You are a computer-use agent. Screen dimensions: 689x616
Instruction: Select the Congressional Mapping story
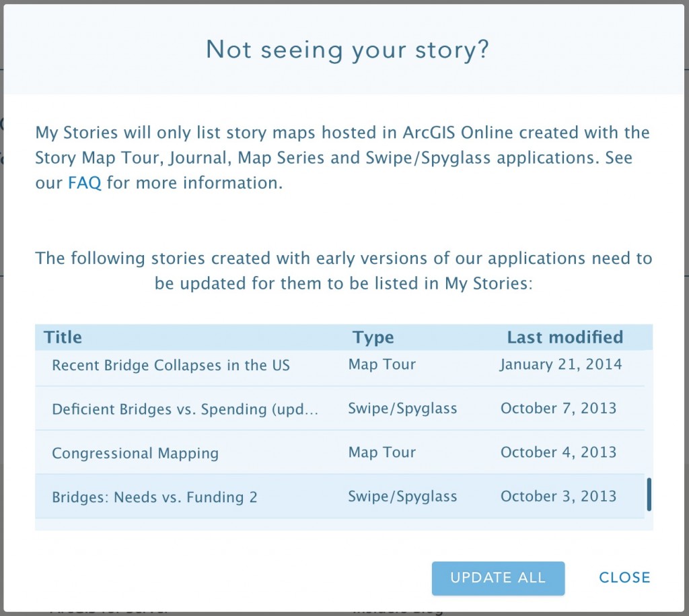click(x=135, y=453)
